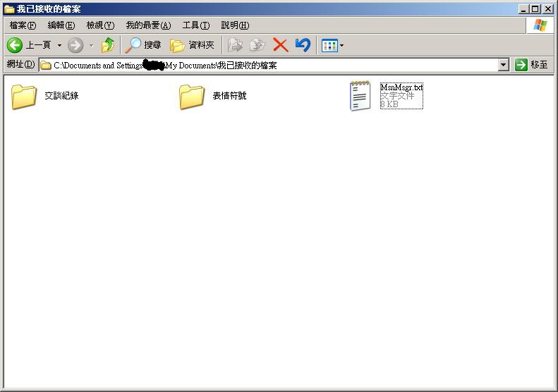The width and height of the screenshot is (558, 392).
Task: Click the red Delete X icon
Action: click(x=280, y=45)
